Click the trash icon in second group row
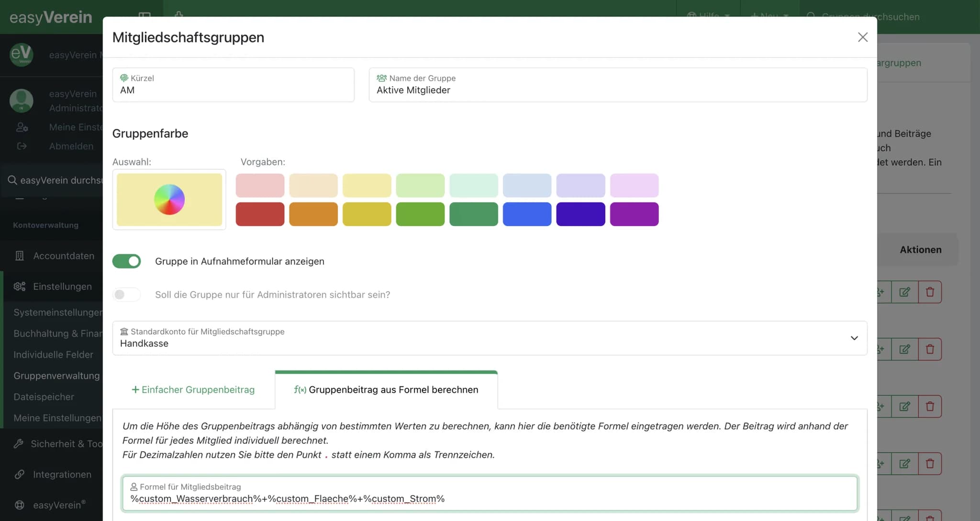This screenshot has width=980, height=521. tap(930, 349)
